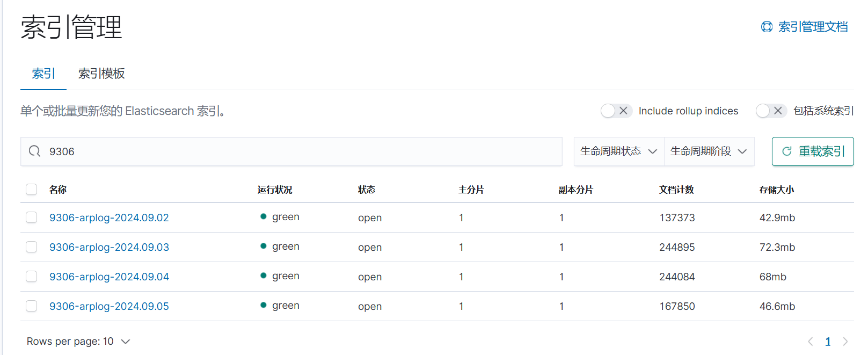868x355 pixels.
Task: Click storage size 46.6mb
Action: point(777,306)
